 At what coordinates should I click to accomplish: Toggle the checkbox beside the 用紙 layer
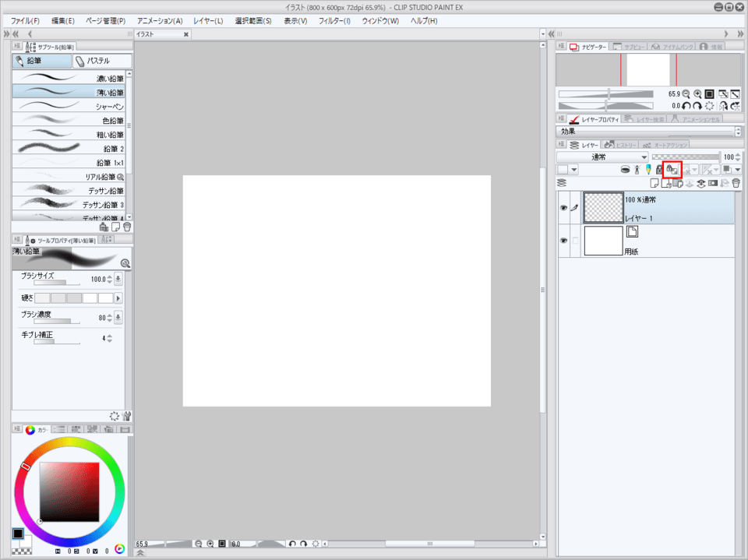[576, 241]
